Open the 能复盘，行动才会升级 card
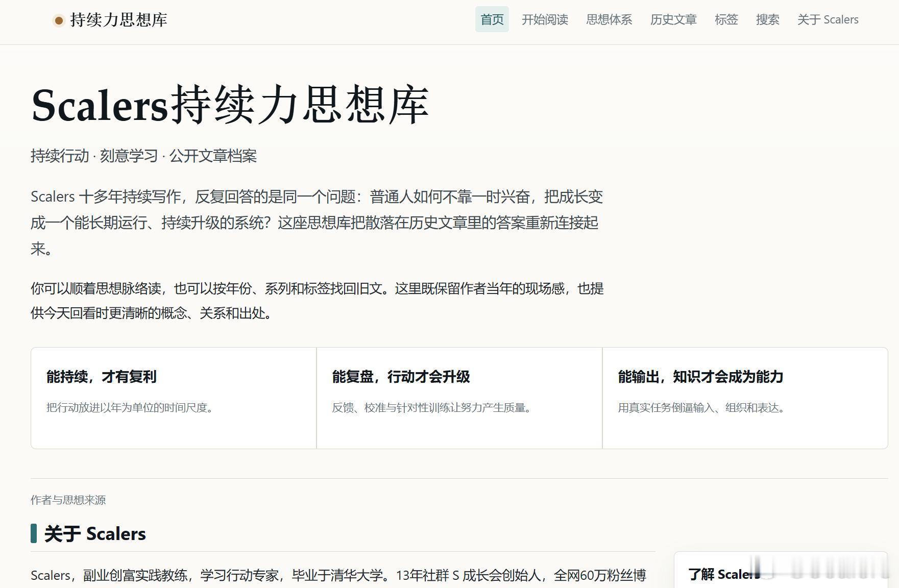The width and height of the screenshot is (899, 588). coord(459,398)
